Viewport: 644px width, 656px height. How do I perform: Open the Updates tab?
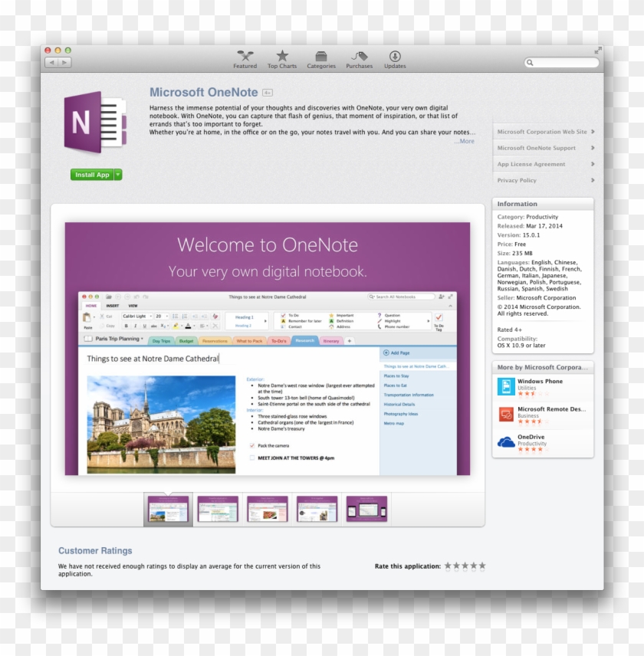(x=395, y=60)
